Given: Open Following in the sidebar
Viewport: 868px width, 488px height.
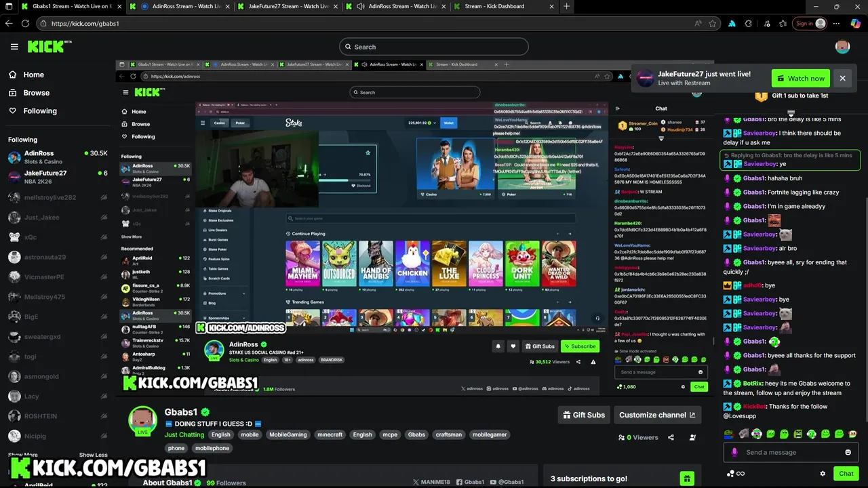Looking at the screenshot, I should click(x=40, y=110).
